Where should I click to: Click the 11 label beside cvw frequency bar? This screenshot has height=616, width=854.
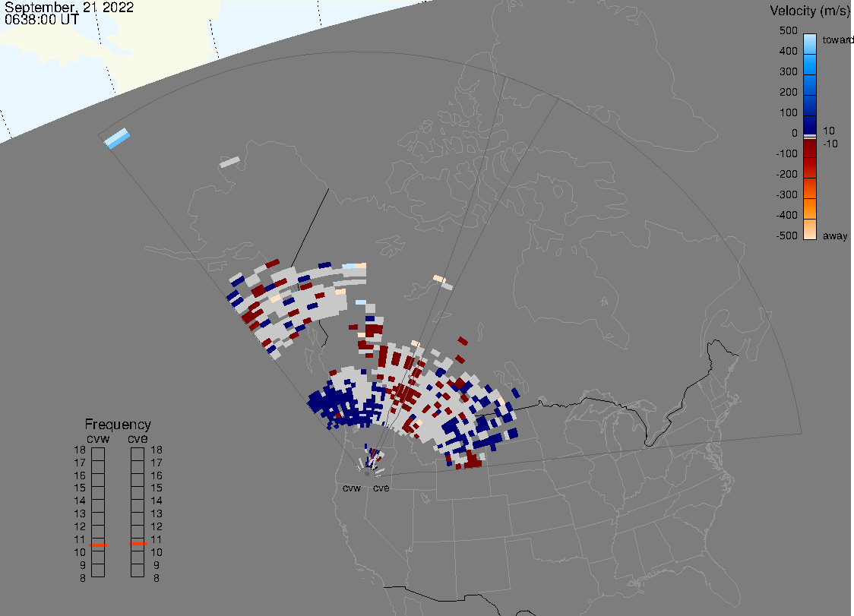click(80, 539)
